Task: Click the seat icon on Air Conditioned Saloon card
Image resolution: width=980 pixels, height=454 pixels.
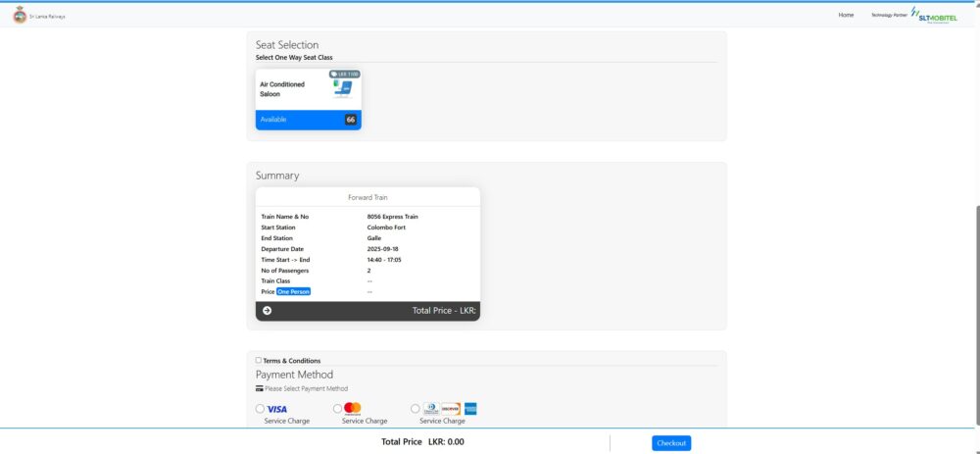Action: [x=342, y=90]
